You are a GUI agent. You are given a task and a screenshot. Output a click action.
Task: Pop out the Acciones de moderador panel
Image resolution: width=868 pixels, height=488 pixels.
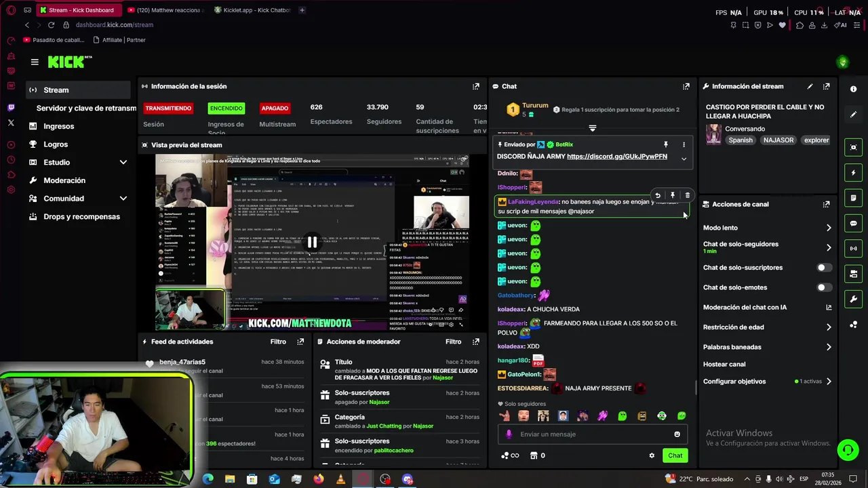point(475,342)
